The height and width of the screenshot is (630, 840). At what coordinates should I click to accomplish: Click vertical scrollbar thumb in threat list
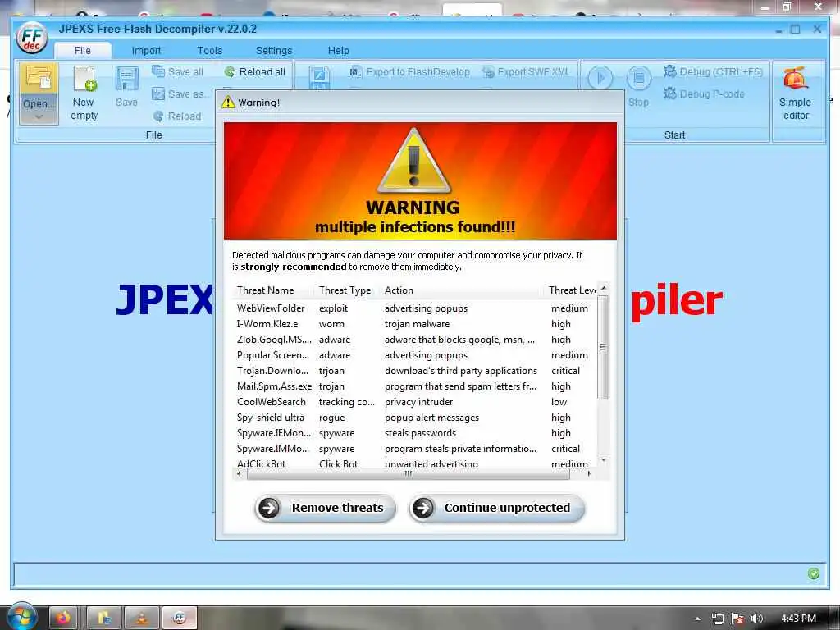click(603, 347)
